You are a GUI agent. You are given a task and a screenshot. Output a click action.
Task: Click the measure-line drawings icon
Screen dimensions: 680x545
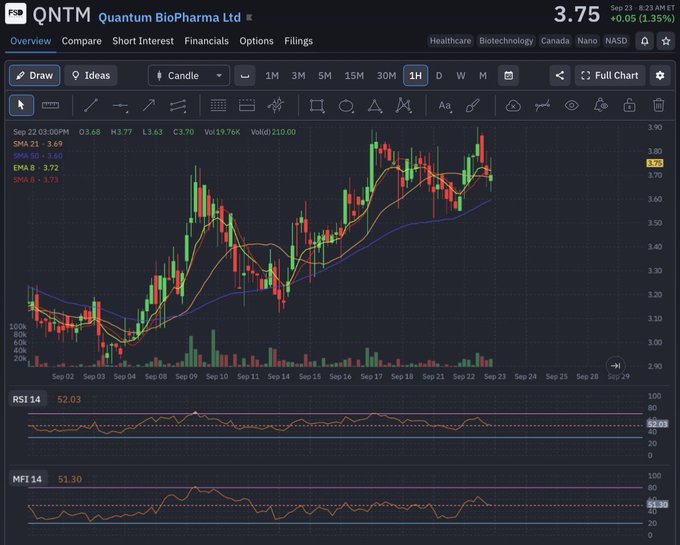pyautogui.click(x=542, y=105)
